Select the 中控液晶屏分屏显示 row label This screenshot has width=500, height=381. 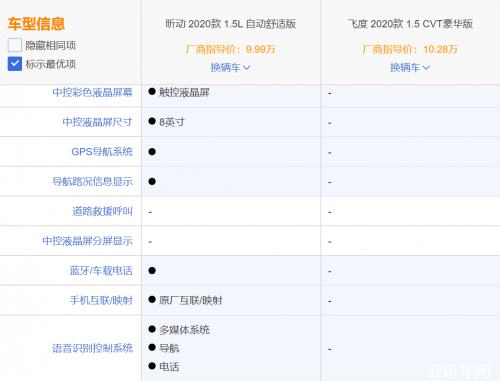(x=87, y=241)
